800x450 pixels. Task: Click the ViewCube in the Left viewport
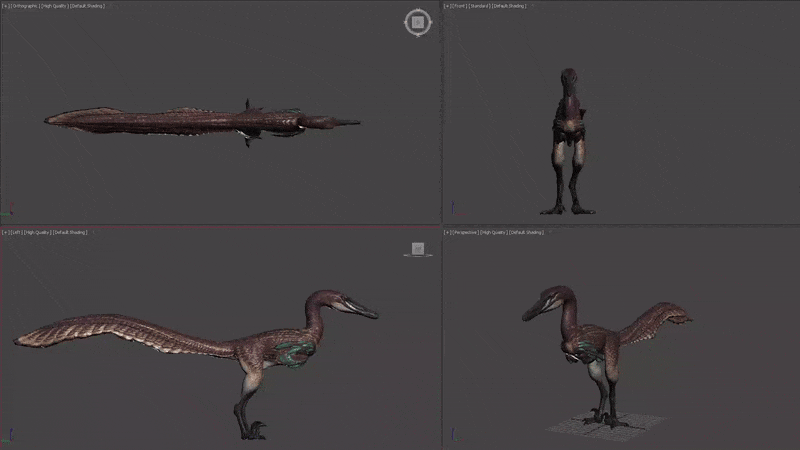point(418,249)
